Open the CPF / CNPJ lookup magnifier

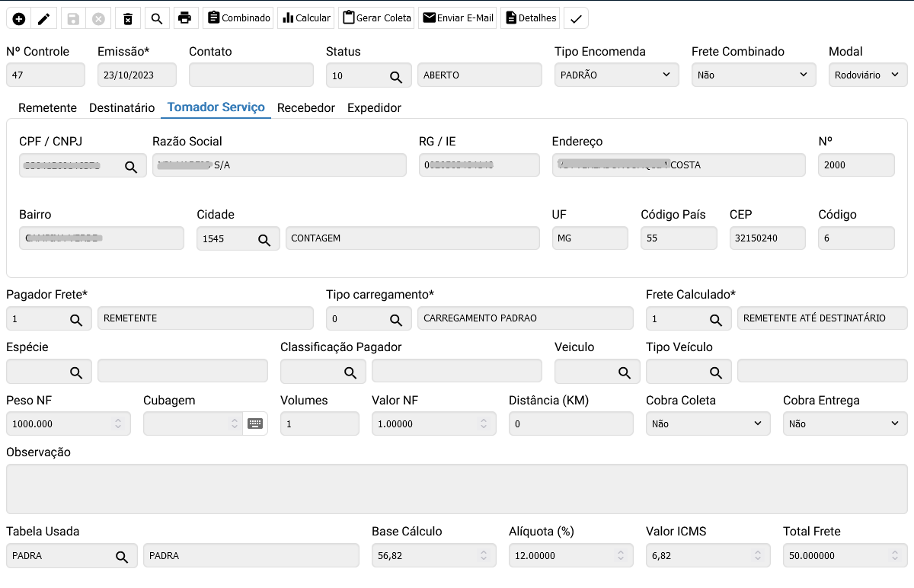click(131, 166)
